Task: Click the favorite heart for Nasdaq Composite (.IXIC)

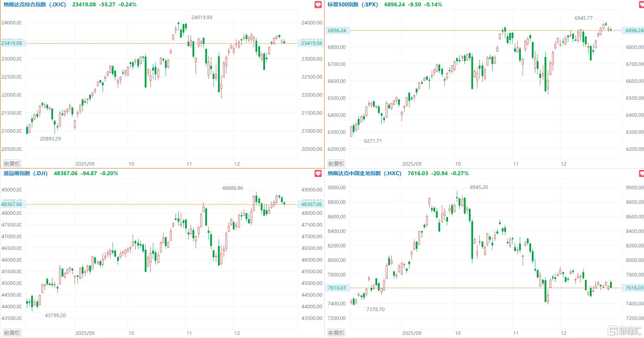Action: pos(318,5)
